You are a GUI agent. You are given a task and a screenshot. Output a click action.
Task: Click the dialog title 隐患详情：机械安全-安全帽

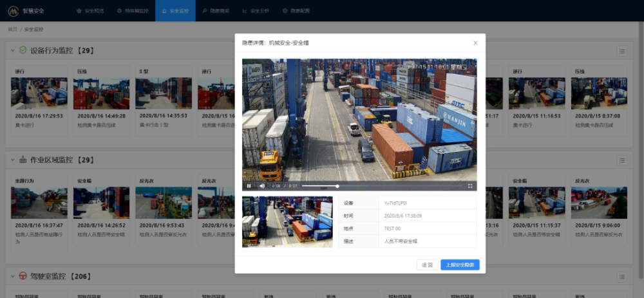pos(275,42)
